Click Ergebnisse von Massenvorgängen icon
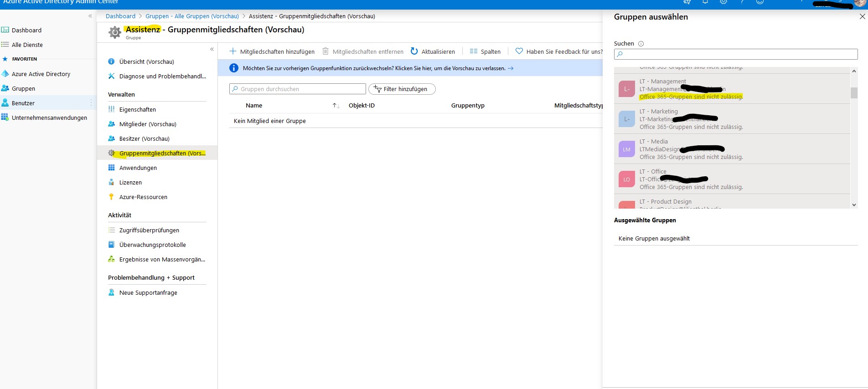The image size is (868, 389). pyautogui.click(x=111, y=259)
